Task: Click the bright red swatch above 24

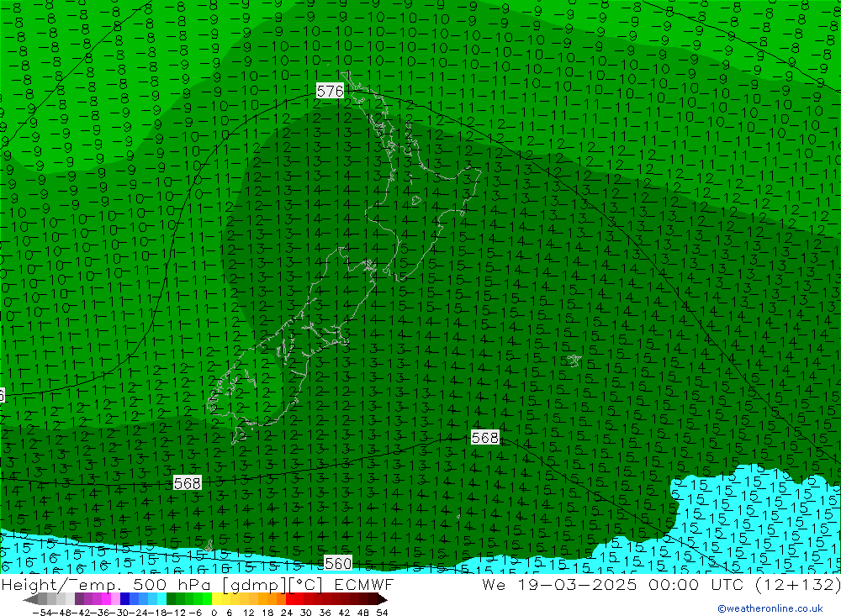Action: click(x=290, y=599)
